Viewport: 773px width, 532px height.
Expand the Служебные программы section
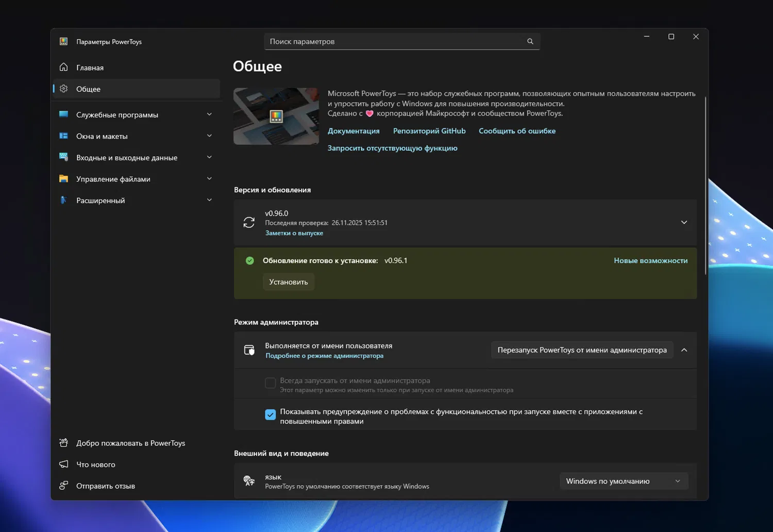[209, 114]
